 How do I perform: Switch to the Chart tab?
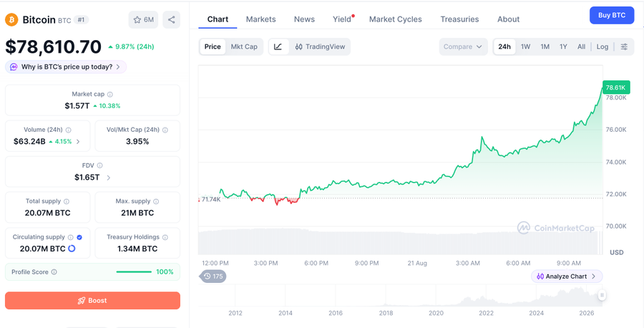tap(218, 19)
